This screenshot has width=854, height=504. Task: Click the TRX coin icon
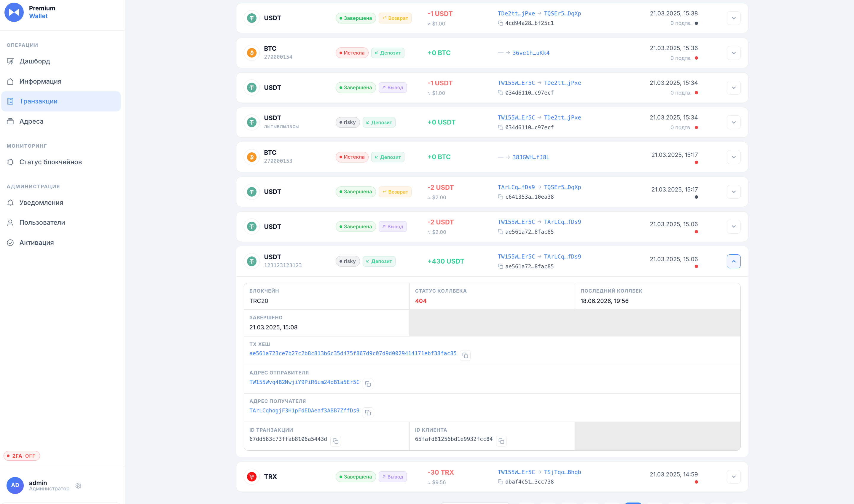(252, 477)
